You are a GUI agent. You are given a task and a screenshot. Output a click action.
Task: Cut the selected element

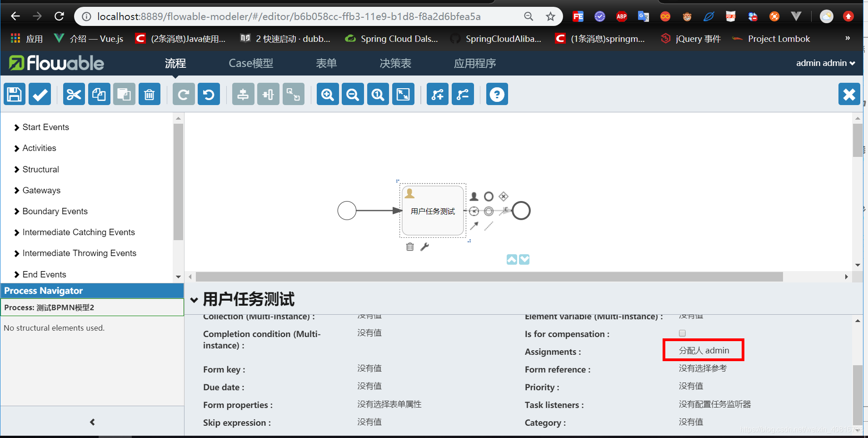coord(74,94)
